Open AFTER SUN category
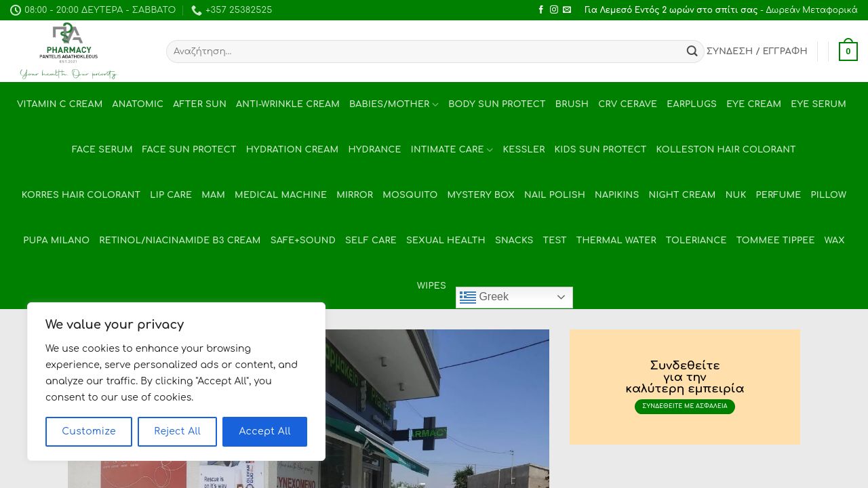This screenshot has height=488, width=868. 199,104
